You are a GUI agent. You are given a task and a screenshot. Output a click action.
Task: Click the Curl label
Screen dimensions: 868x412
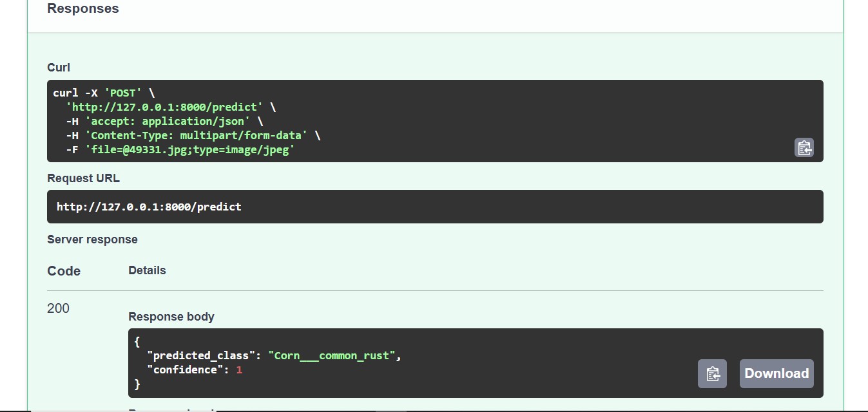click(x=59, y=68)
